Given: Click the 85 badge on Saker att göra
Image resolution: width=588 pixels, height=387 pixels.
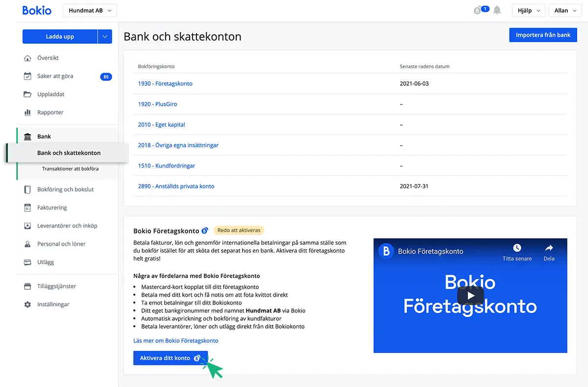Looking at the screenshot, I should pos(106,77).
